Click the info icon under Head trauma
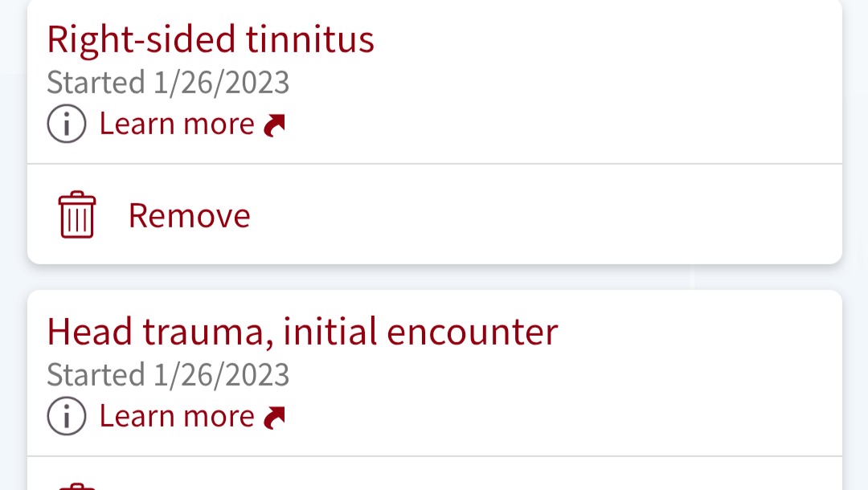This screenshot has width=868, height=490. coord(66,417)
